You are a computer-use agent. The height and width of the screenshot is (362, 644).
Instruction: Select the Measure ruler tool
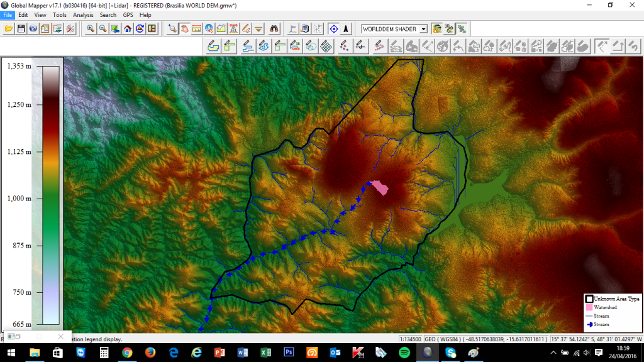click(196, 28)
